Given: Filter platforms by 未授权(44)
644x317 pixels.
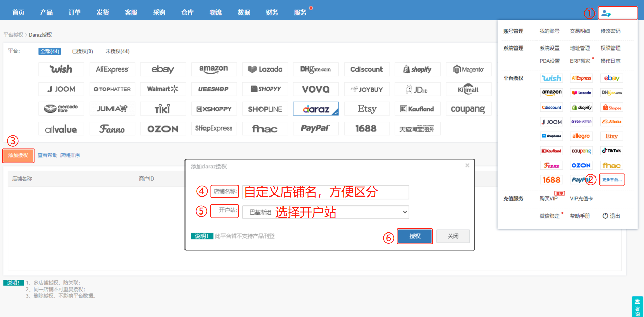Looking at the screenshot, I should [x=117, y=51].
